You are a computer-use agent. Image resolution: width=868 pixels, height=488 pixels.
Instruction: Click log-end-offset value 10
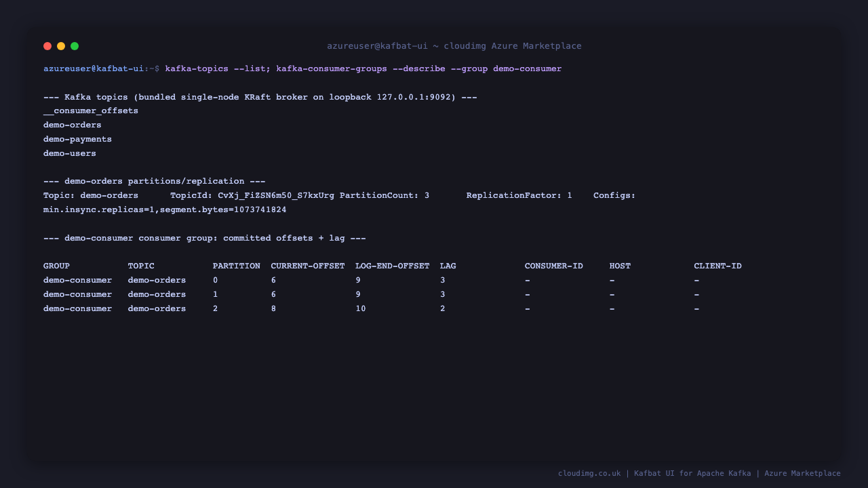361,309
